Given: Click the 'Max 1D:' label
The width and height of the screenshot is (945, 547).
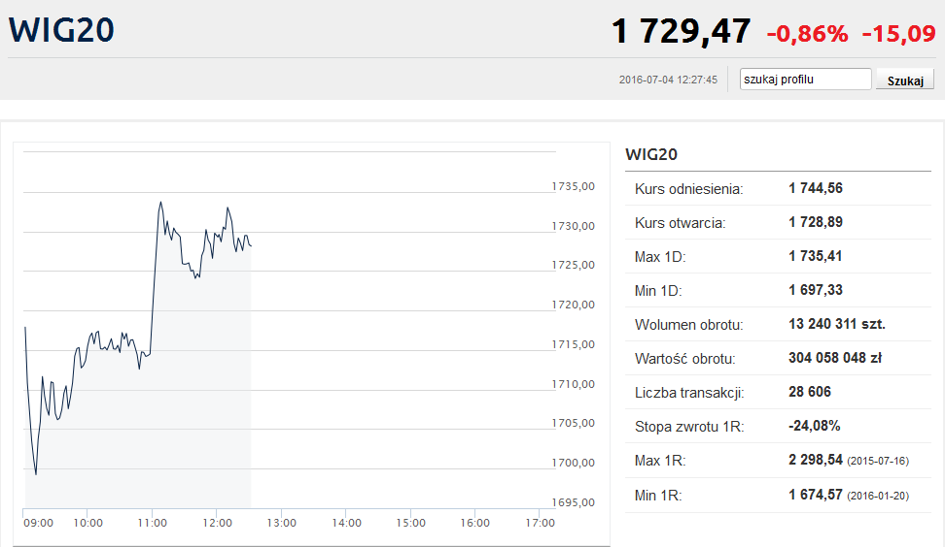Looking at the screenshot, I should [x=660, y=257].
